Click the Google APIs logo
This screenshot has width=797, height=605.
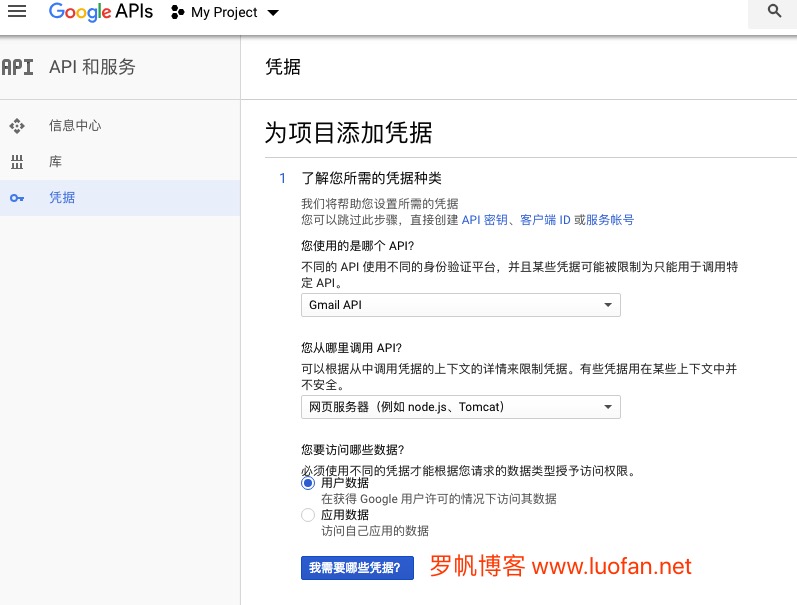coord(101,12)
